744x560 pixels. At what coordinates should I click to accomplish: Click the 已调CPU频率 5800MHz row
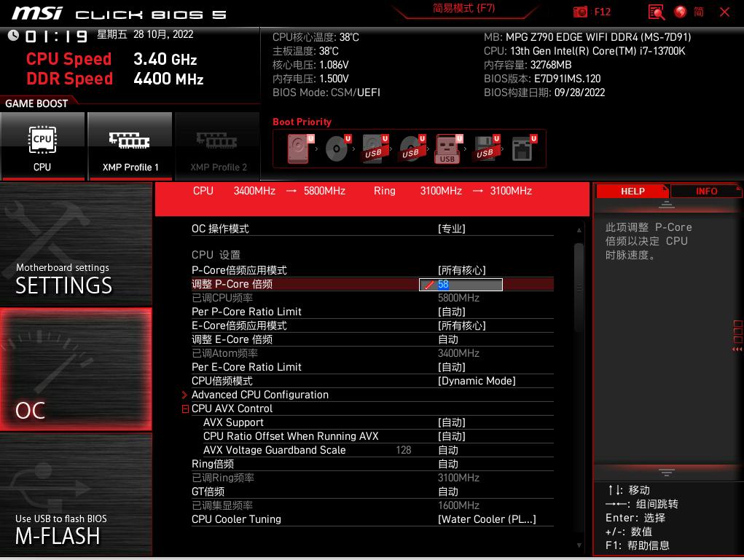coord(372,298)
